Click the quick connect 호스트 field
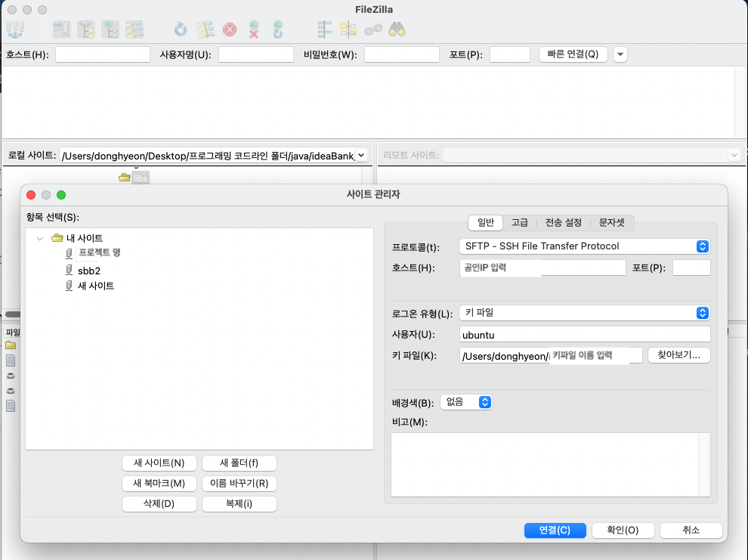The image size is (748, 560). pyautogui.click(x=103, y=54)
